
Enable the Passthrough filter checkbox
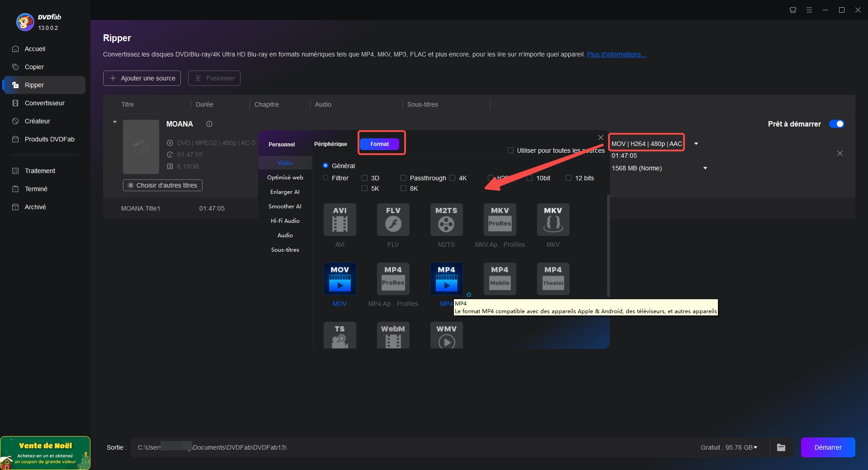click(x=403, y=178)
